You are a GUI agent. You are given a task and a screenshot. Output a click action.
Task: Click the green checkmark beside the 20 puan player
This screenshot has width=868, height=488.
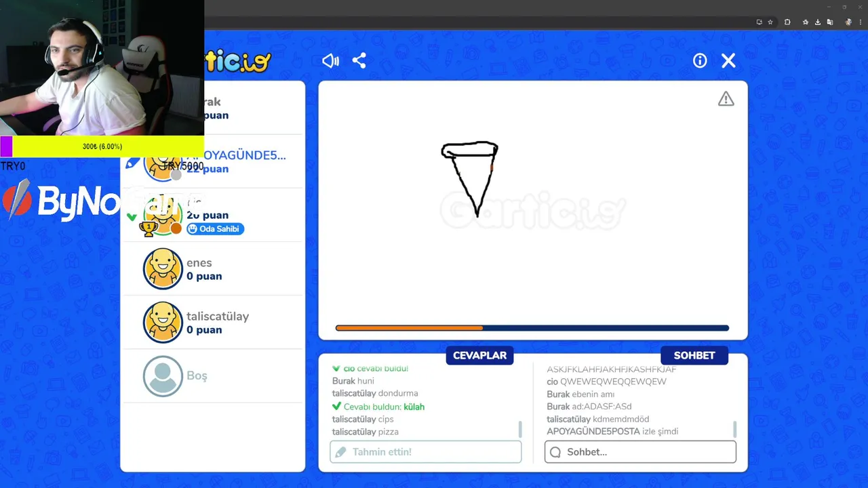pyautogui.click(x=132, y=217)
